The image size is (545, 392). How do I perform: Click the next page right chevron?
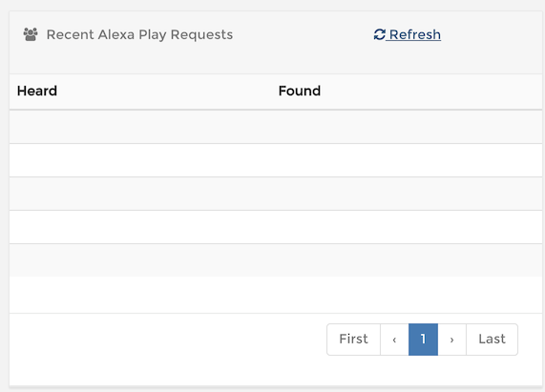[451, 340]
